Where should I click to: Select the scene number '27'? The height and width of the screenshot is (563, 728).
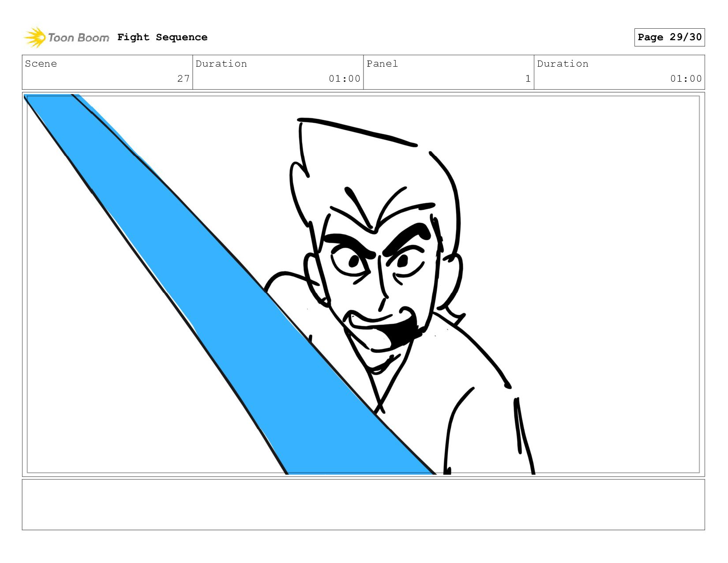click(x=184, y=79)
